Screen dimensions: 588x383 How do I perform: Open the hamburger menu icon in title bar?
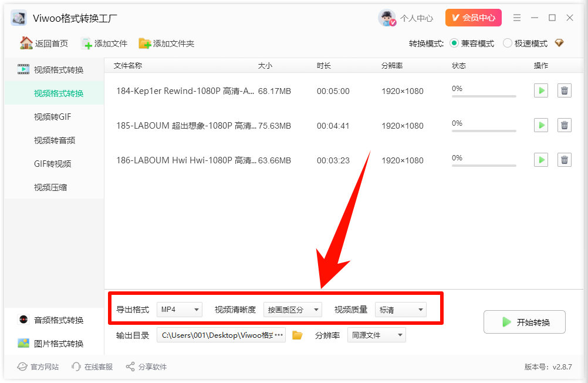517,18
